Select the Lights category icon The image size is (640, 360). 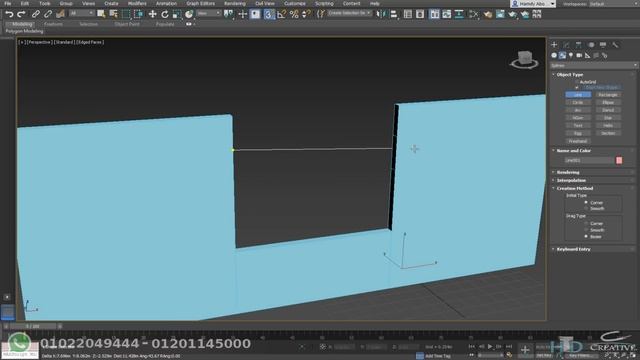[571, 55]
